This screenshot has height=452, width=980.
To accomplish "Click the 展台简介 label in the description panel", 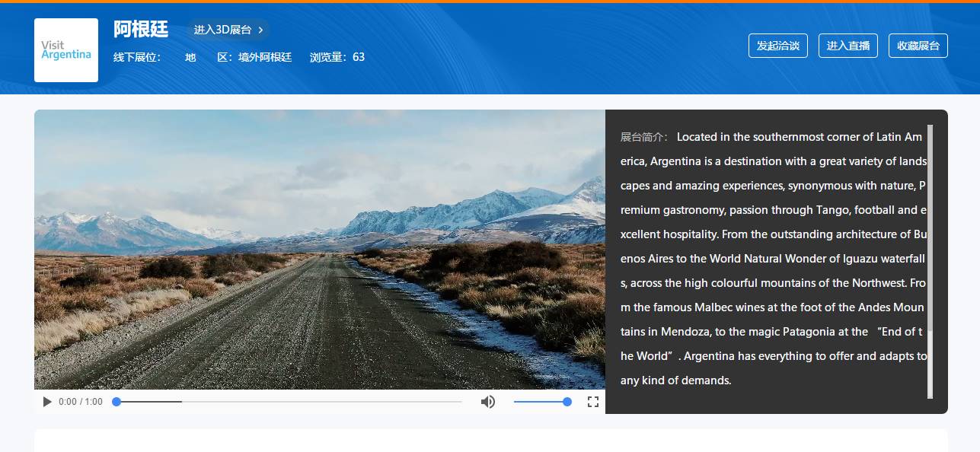I will pyautogui.click(x=643, y=137).
